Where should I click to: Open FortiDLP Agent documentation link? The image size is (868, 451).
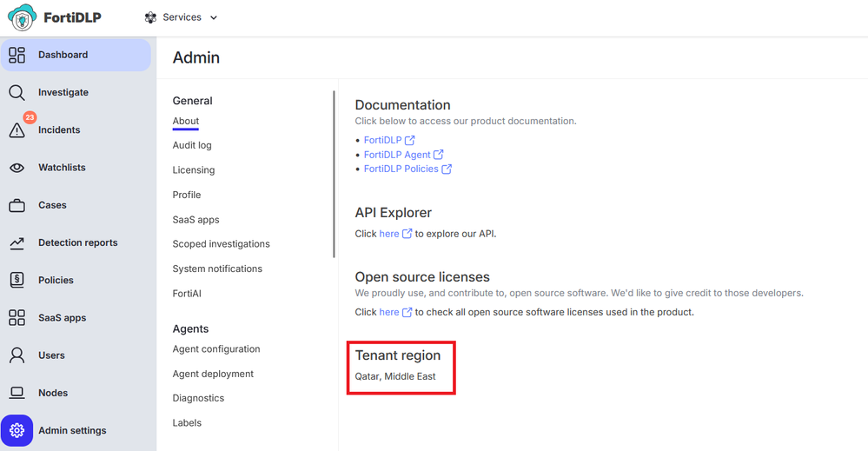coord(397,155)
